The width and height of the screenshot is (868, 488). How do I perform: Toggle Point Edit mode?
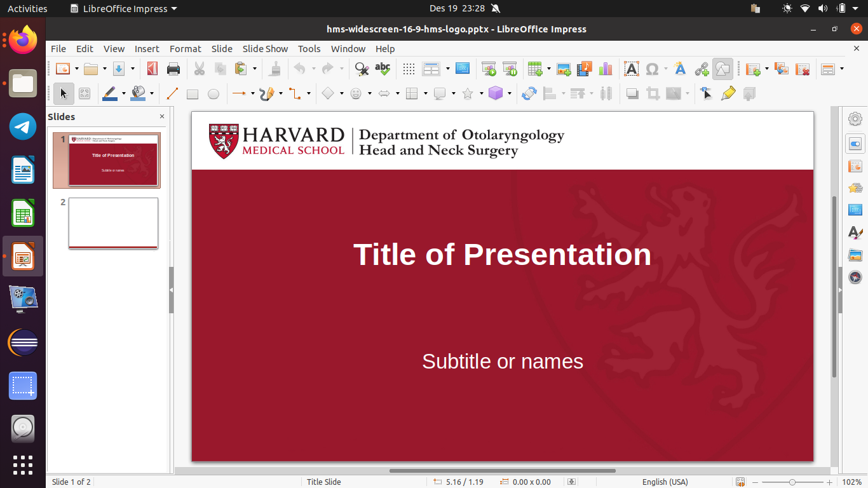706,94
